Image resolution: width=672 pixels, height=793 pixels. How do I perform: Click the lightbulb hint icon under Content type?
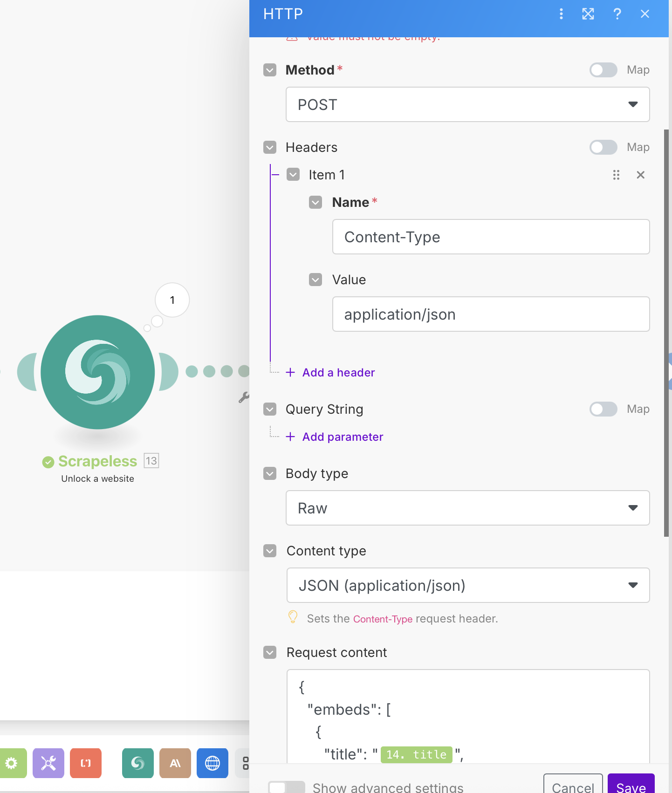coord(293,617)
